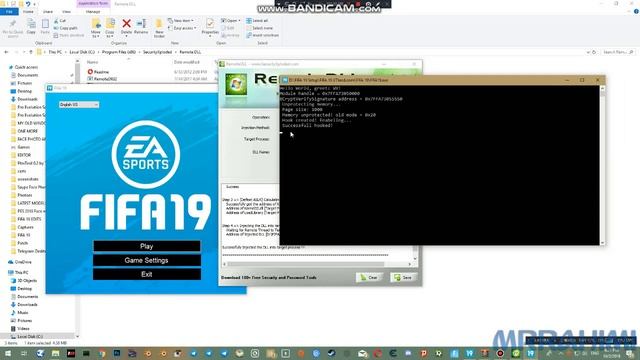Select This PC in the navigation pane
The image size is (640, 360).
click(x=22, y=273)
